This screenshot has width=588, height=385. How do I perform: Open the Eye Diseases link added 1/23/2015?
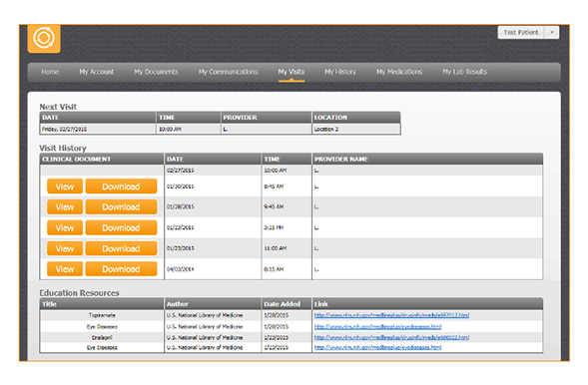377,347
